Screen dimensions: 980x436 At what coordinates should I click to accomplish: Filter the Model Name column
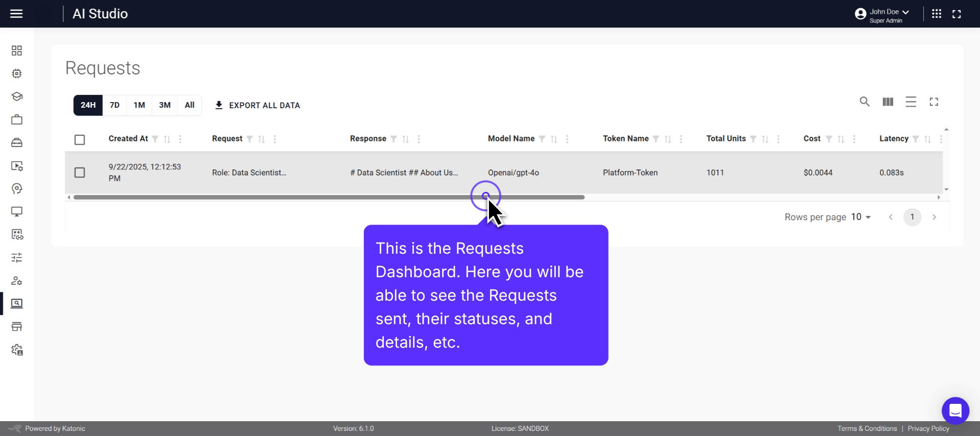542,139
